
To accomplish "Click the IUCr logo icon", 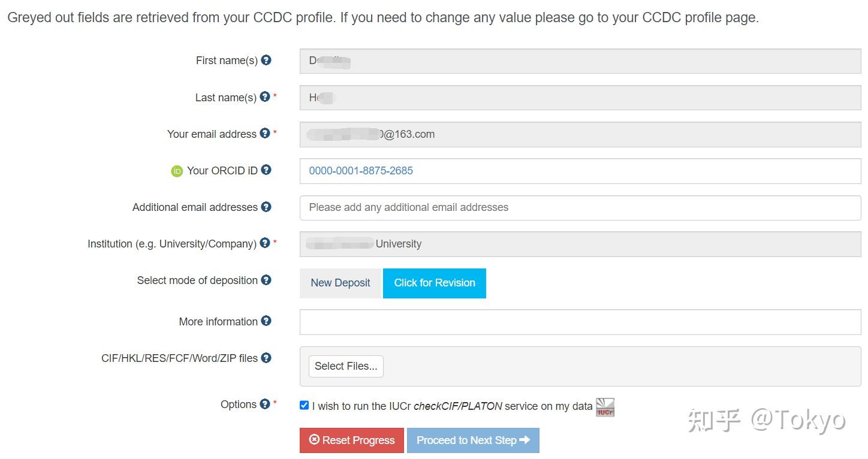I will pos(605,407).
